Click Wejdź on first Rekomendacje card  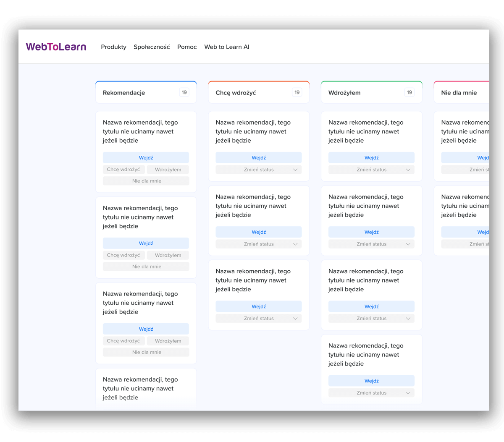(x=146, y=158)
